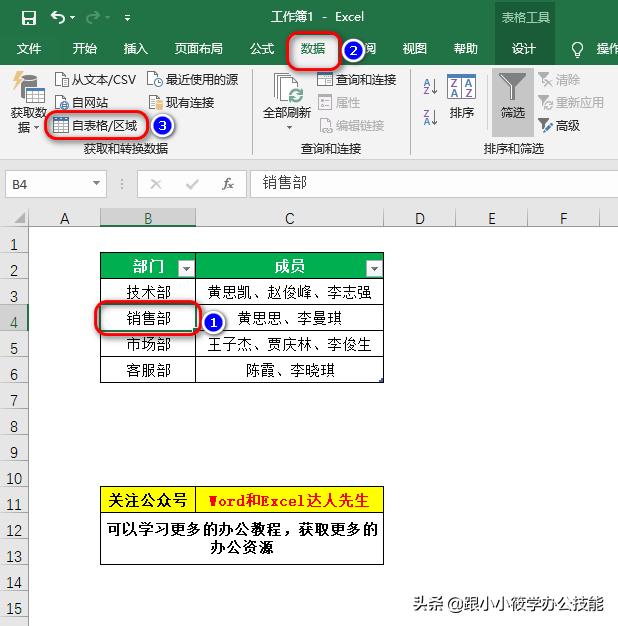Click 从文本/CSV import button
This screenshot has width=618, height=626.
[x=95, y=79]
